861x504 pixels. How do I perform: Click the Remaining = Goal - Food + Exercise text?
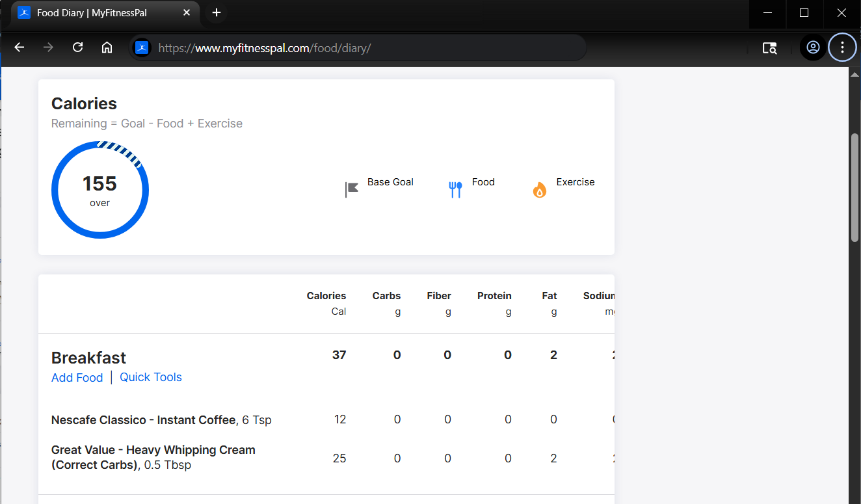pyautogui.click(x=147, y=124)
